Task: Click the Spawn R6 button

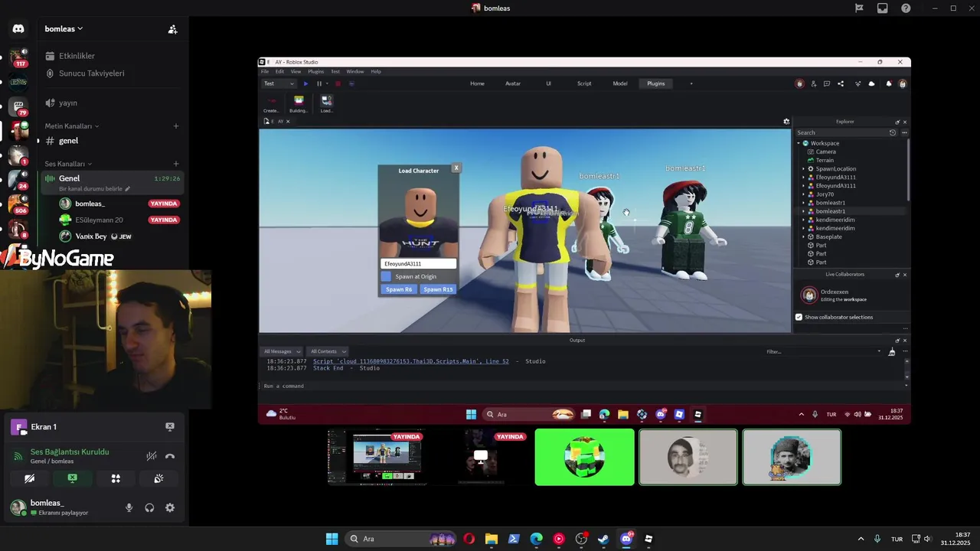Action: pyautogui.click(x=399, y=289)
